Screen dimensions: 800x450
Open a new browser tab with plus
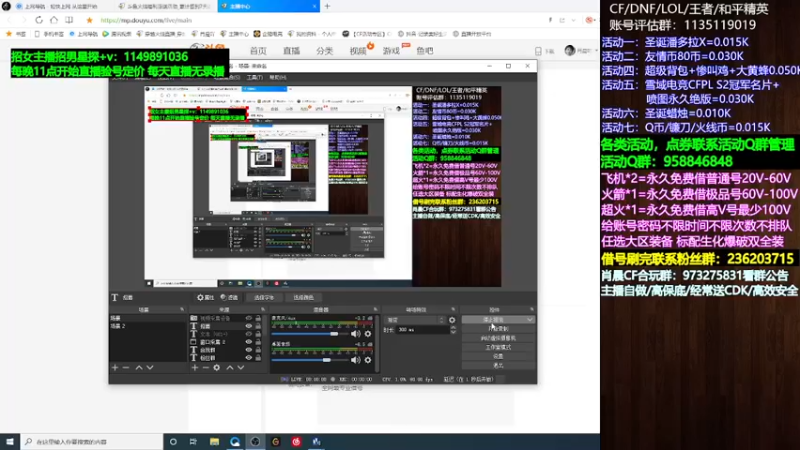(x=328, y=6)
